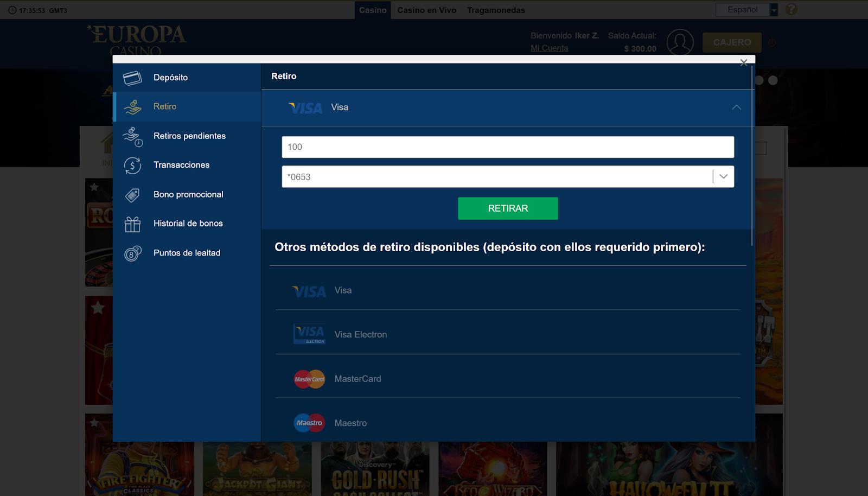The height and width of the screenshot is (496, 868).
Task: Click the help question mark icon
Action: coord(792,9)
